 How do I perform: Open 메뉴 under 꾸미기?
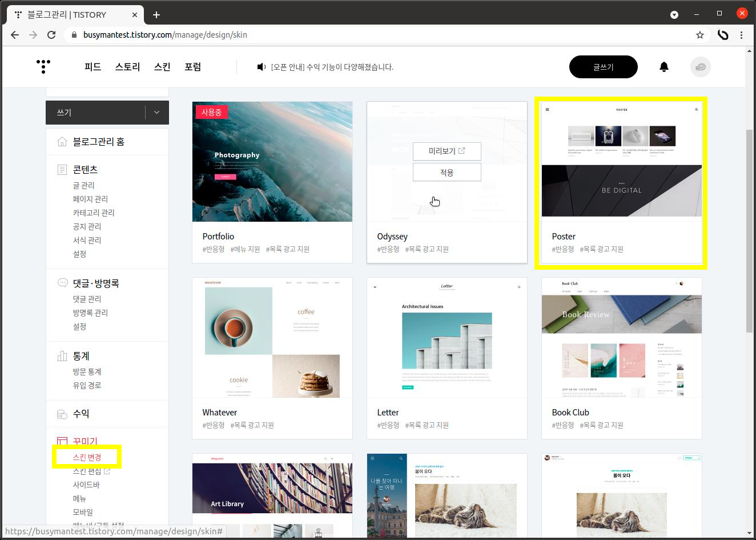[79, 498]
